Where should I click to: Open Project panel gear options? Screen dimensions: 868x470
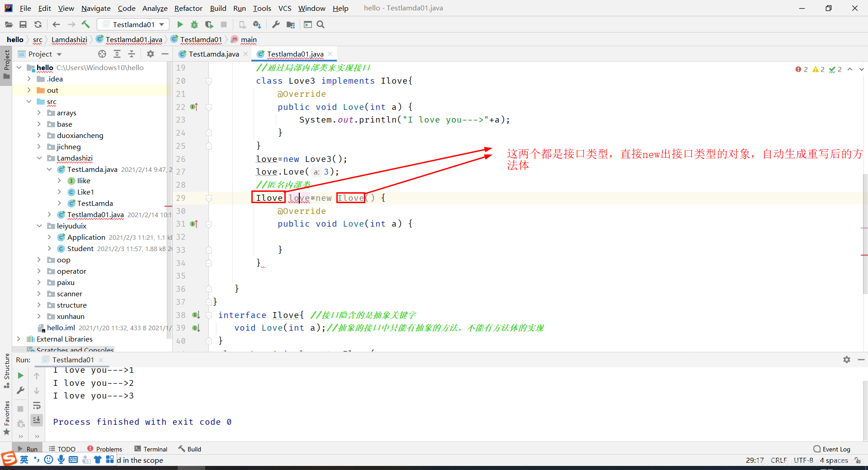pyautogui.click(x=151, y=54)
